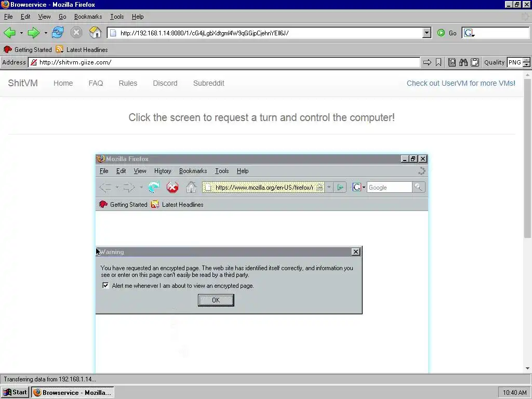Open the Bookmarks menu in inner Firefox
The image size is (532, 399).
point(193,171)
